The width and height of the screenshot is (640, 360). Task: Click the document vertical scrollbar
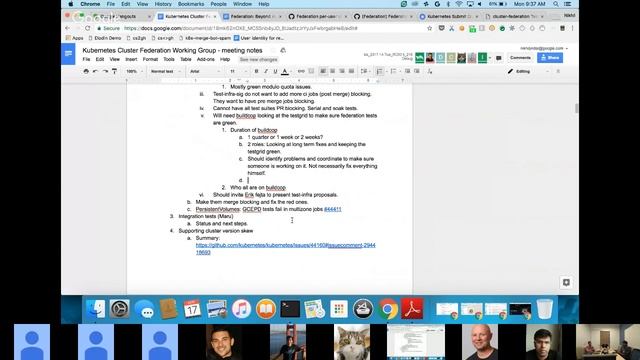pos(576,108)
